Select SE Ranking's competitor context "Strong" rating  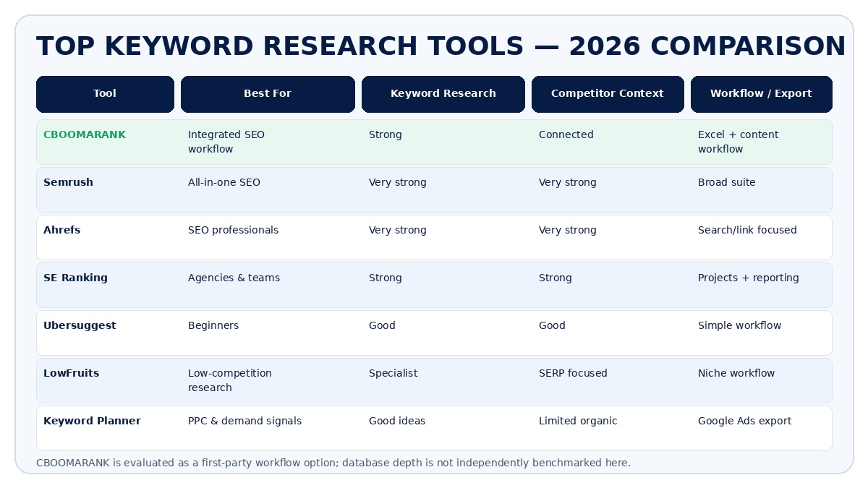click(x=556, y=278)
